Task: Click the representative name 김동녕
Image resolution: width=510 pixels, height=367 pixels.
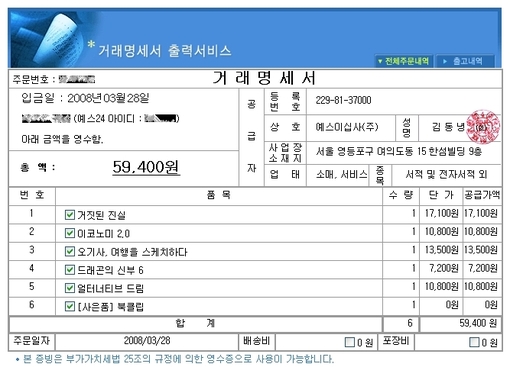Action: tap(448, 127)
